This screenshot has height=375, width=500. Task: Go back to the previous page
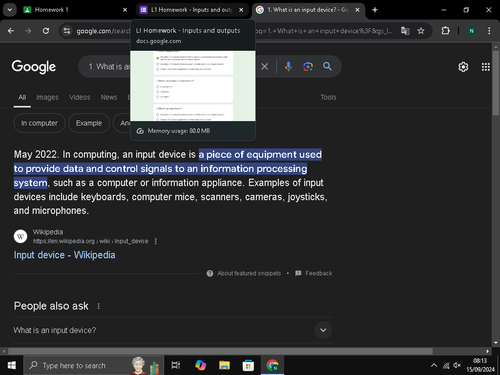[x=11, y=31]
